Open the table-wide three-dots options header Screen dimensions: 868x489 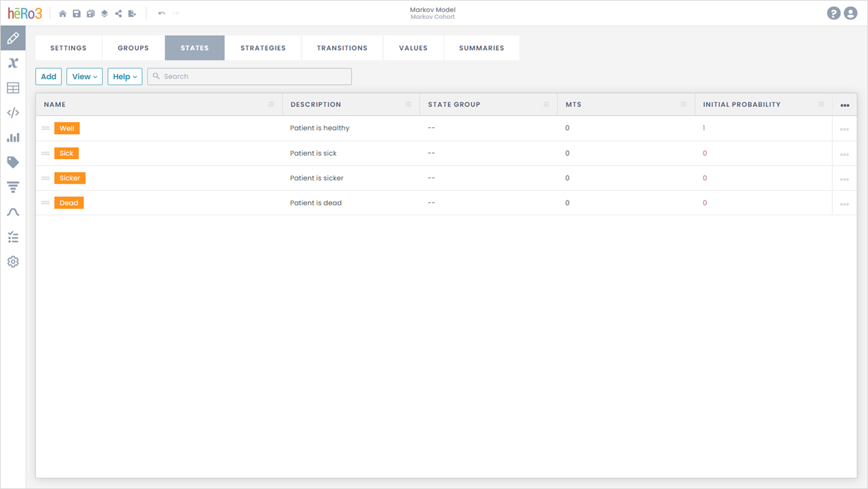coord(844,105)
